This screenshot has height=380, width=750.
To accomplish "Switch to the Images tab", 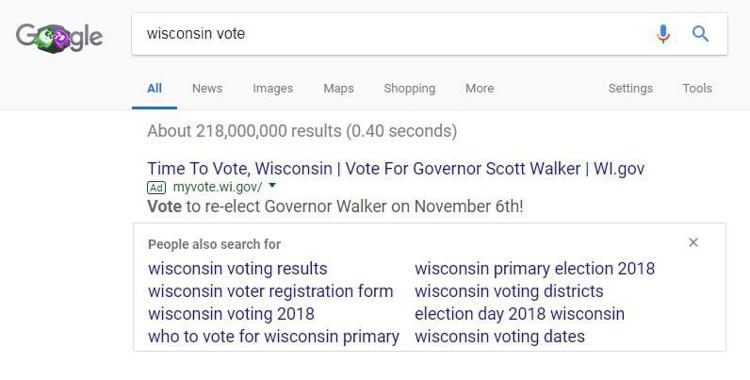I will pyautogui.click(x=273, y=89).
